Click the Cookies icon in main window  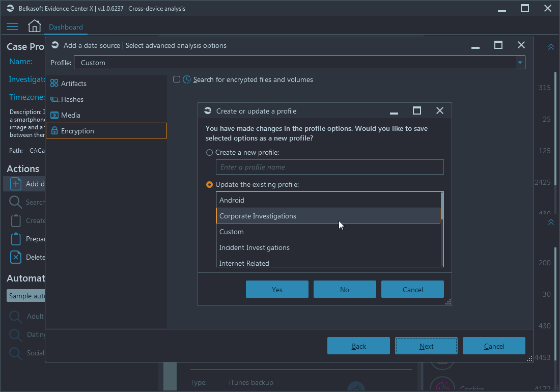point(442,385)
